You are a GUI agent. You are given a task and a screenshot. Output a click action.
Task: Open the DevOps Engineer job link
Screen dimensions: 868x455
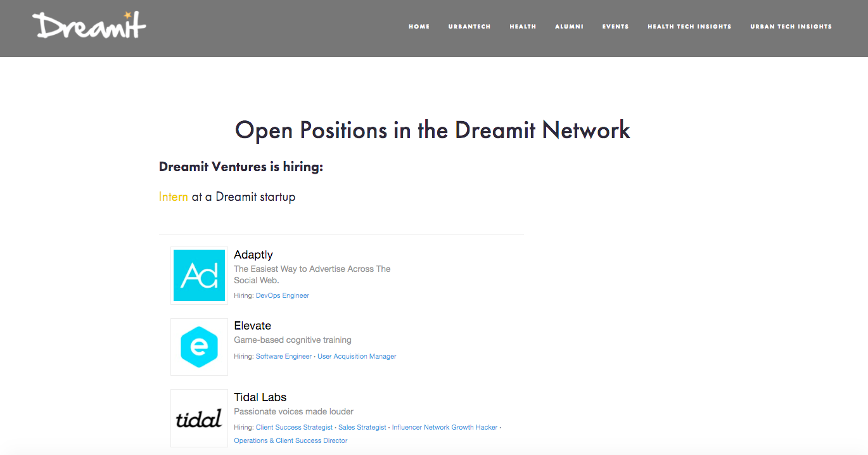[x=283, y=295]
